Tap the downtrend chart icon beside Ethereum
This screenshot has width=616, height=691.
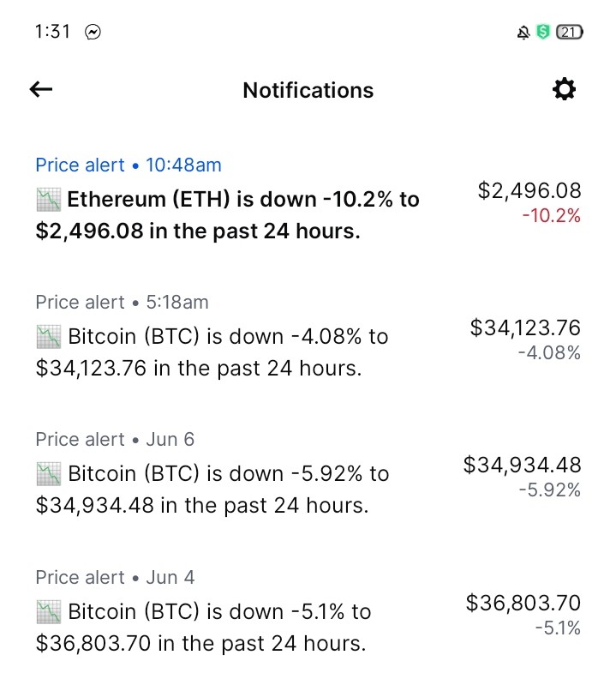coord(49,199)
